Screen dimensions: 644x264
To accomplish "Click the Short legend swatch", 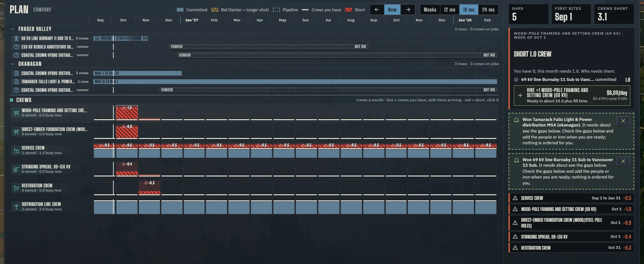I will pyautogui.click(x=348, y=10).
